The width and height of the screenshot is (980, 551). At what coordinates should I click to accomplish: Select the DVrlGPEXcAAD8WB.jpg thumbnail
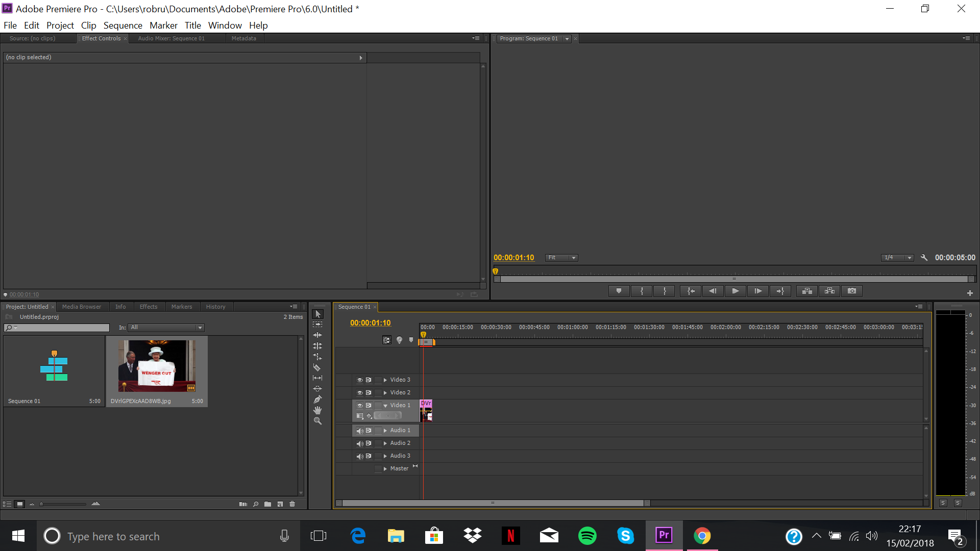[157, 366]
